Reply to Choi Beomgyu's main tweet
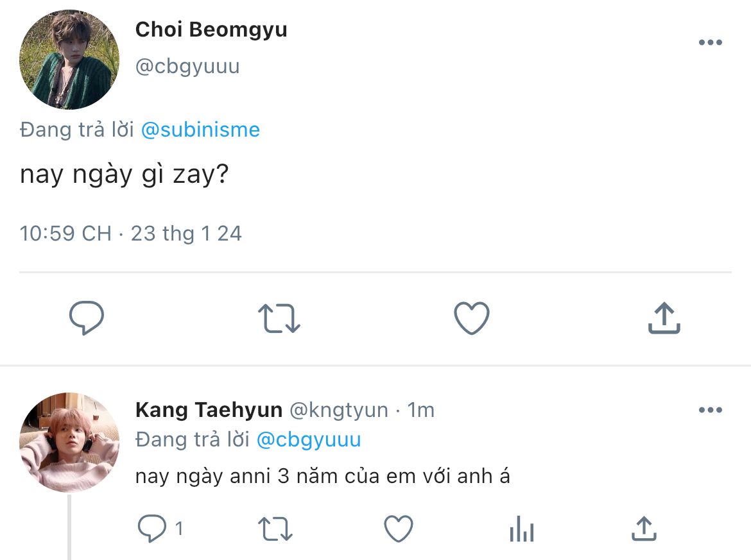Viewport: 751px width, 560px height. pyautogui.click(x=87, y=318)
